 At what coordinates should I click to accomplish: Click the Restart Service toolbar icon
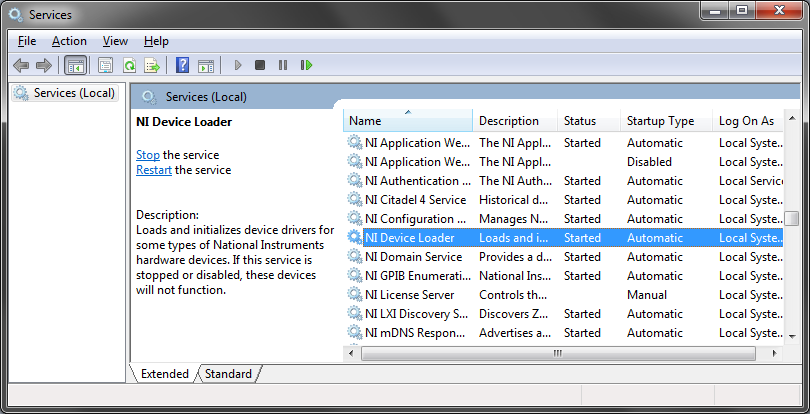(x=306, y=65)
